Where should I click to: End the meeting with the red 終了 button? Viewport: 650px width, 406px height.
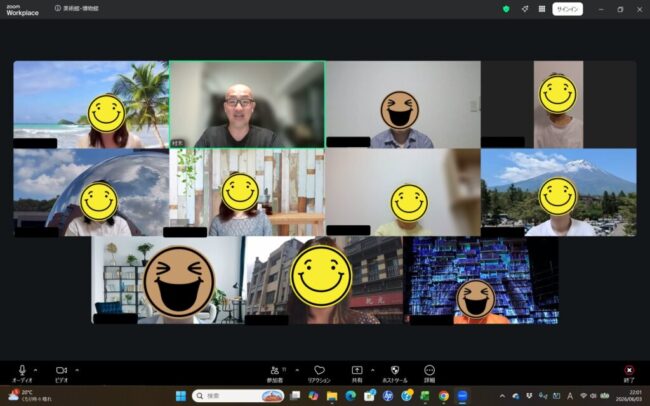(629, 373)
